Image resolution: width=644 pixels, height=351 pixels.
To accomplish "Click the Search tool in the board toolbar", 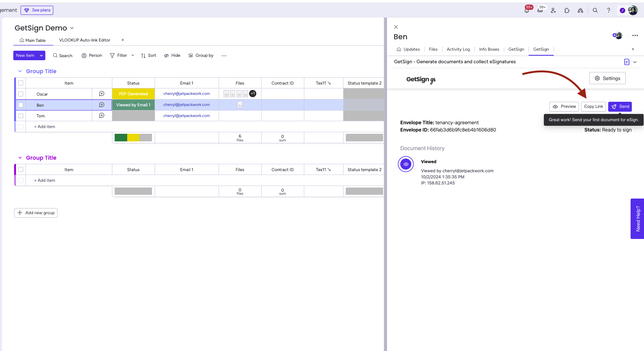I will click(63, 56).
